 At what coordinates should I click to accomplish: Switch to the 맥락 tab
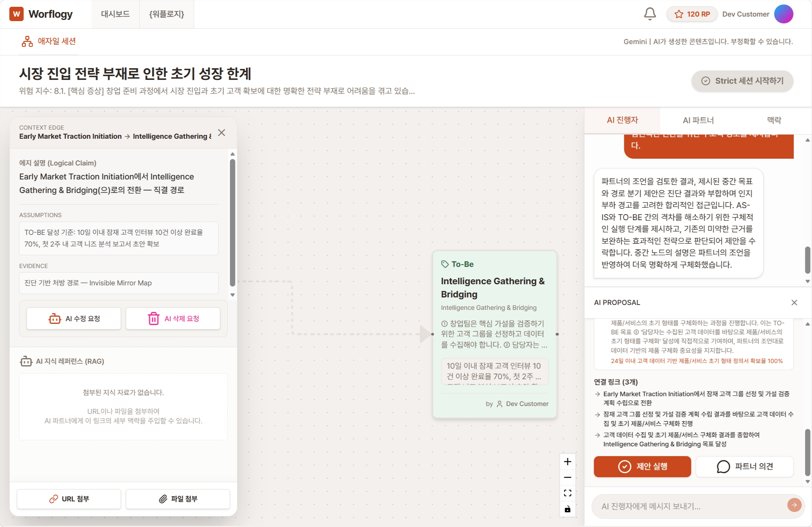coord(774,120)
